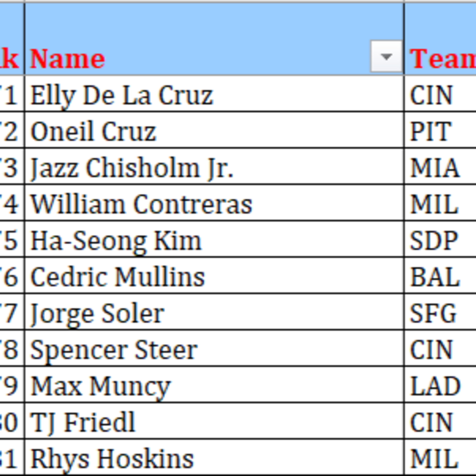Open the Name column filter dropdown

point(386,57)
